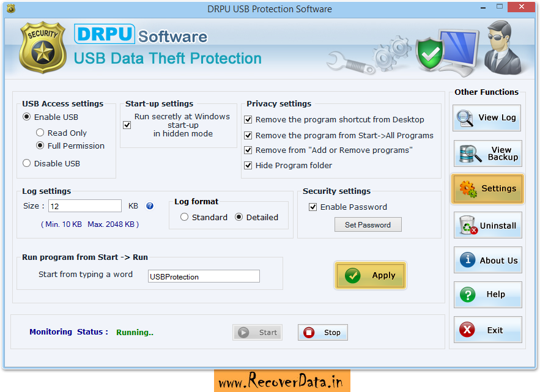Click the gold Security badge logo
This screenshot has width=540, height=392.
pyautogui.click(x=43, y=48)
